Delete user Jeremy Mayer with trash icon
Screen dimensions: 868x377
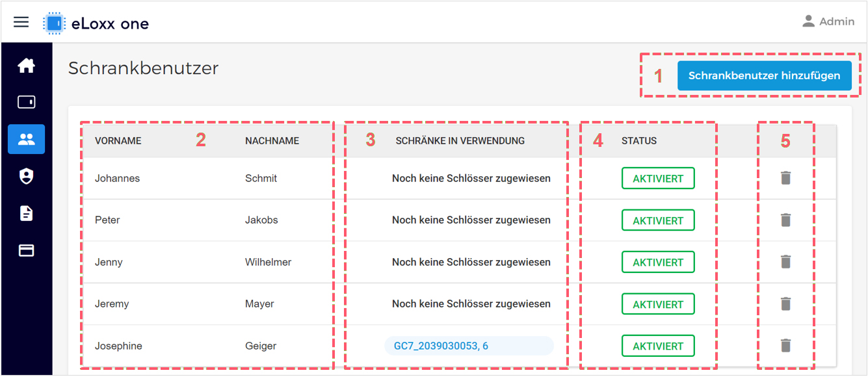click(786, 304)
